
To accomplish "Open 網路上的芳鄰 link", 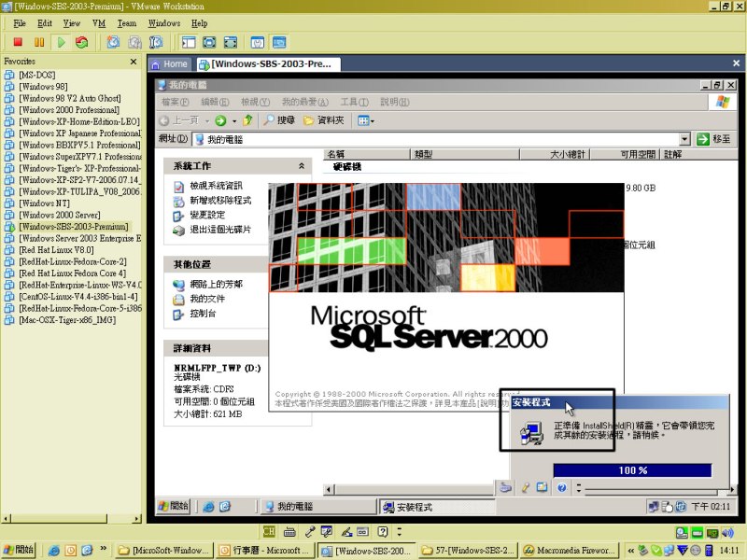I will pyautogui.click(x=216, y=285).
